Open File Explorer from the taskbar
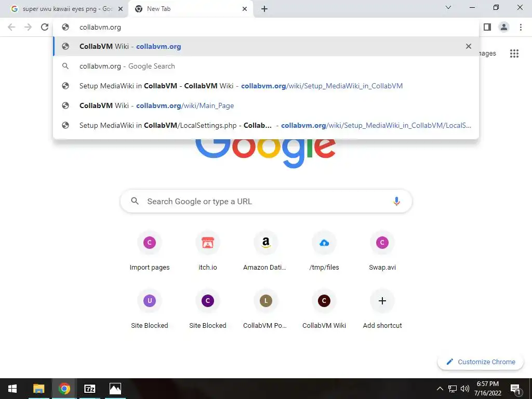 pyautogui.click(x=38, y=389)
